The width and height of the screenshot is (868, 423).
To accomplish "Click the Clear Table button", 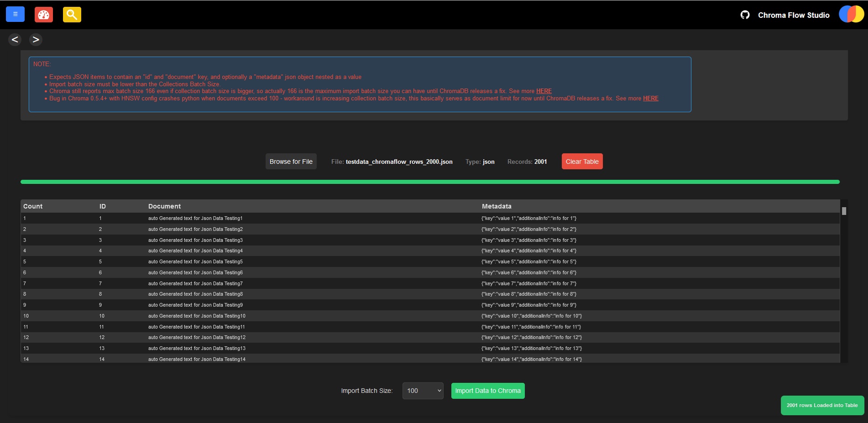I will tap(582, 162).
